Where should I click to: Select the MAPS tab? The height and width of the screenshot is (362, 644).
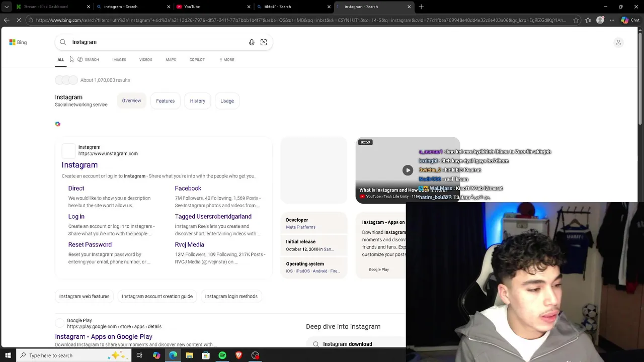[x=171, y=60]
